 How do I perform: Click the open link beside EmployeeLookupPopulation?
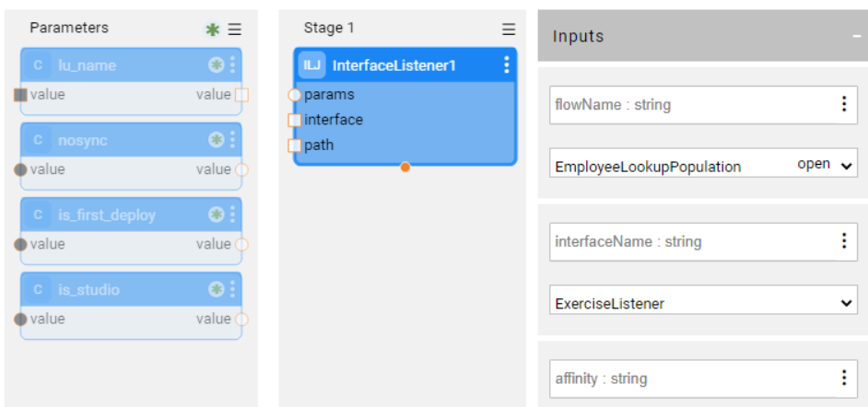pos(814,165)
